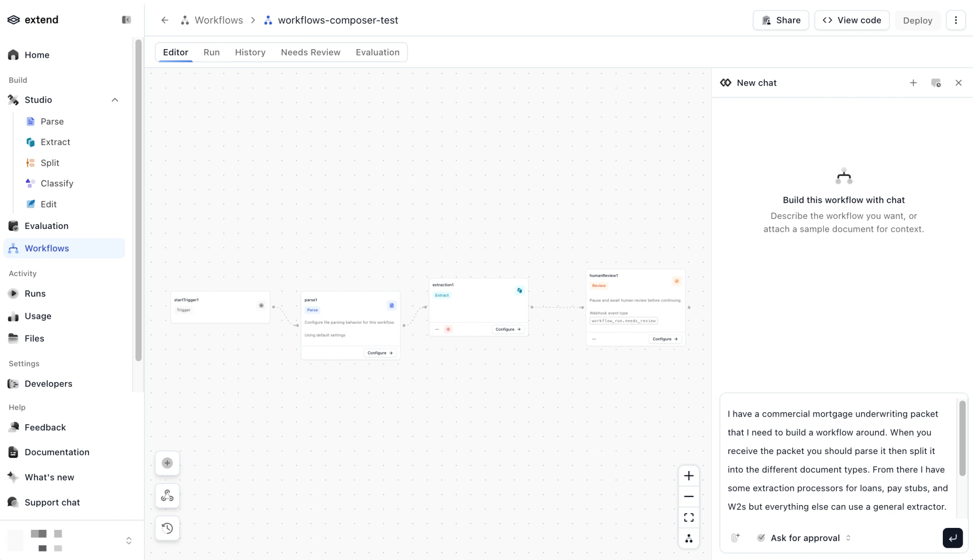Go to Home in sidebar
The height and width of the screenshot is (560, 973).
click(37, 55)
